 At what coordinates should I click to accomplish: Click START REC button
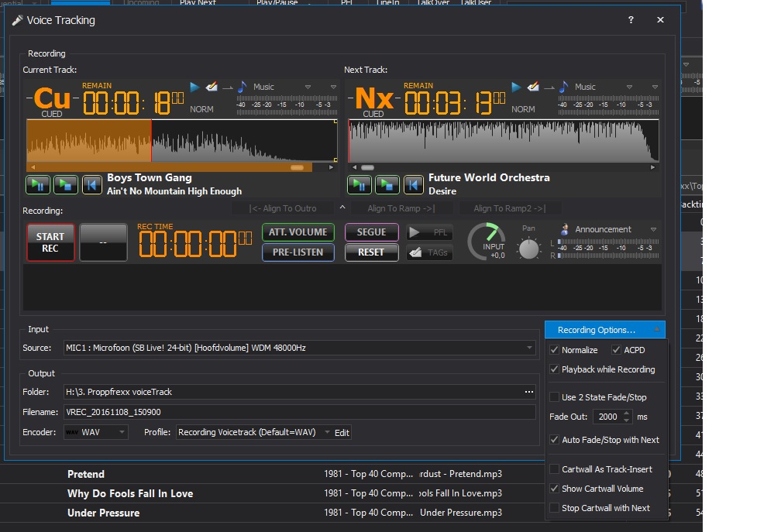(x=50, y=242)
